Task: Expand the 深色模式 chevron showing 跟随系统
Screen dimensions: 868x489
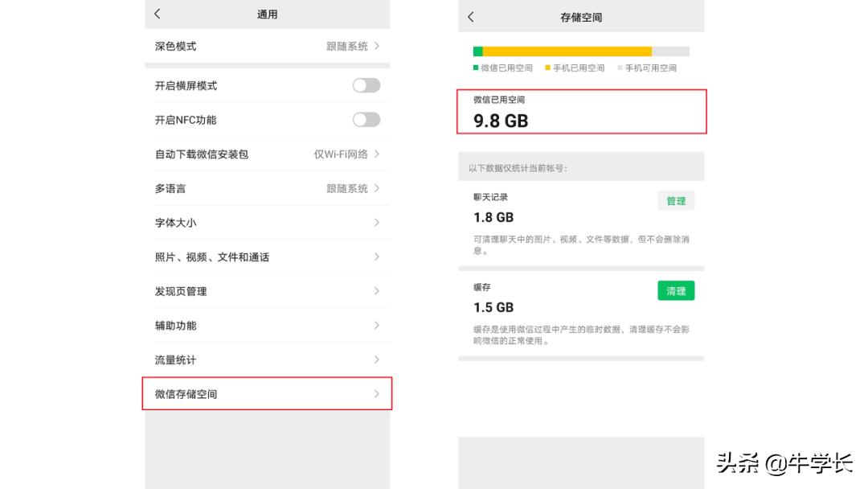Action: click(x=378, y=46)
